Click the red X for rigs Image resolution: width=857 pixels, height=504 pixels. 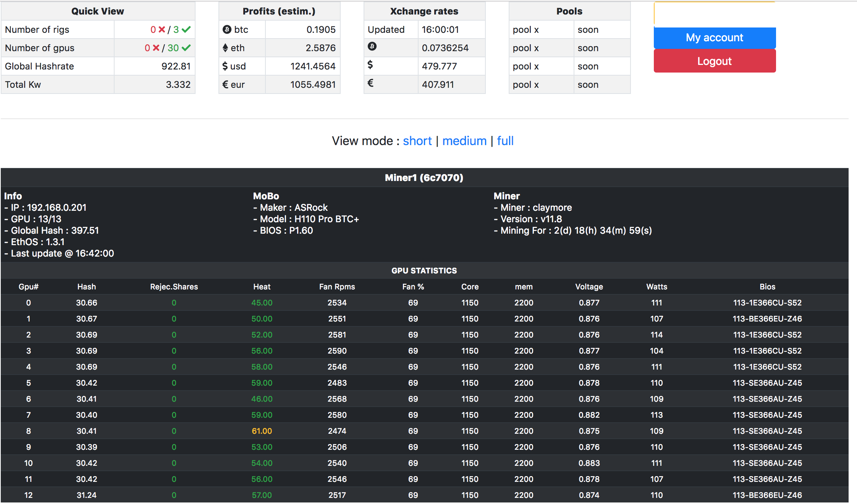click(x=162, y=29)
